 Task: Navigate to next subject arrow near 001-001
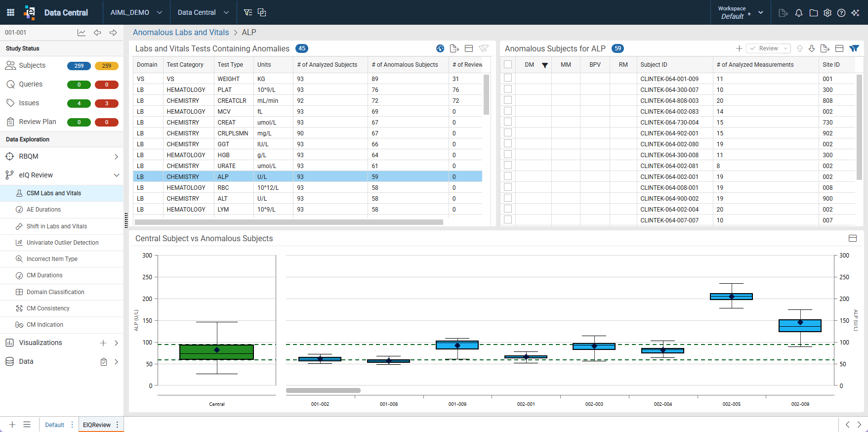(x=113, y=33)
